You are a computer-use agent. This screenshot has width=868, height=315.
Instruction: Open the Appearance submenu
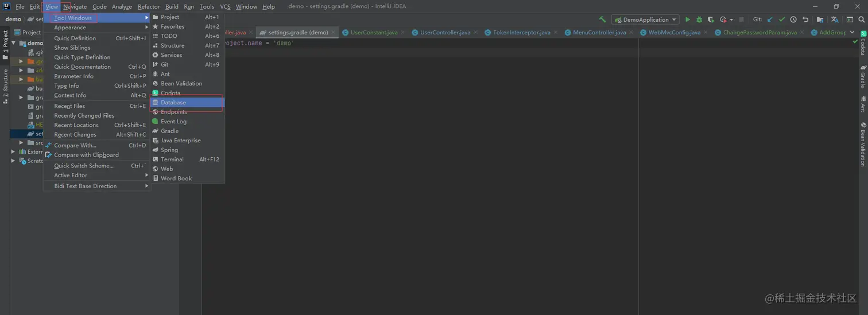pyautogui.click(x=97, y=28)
